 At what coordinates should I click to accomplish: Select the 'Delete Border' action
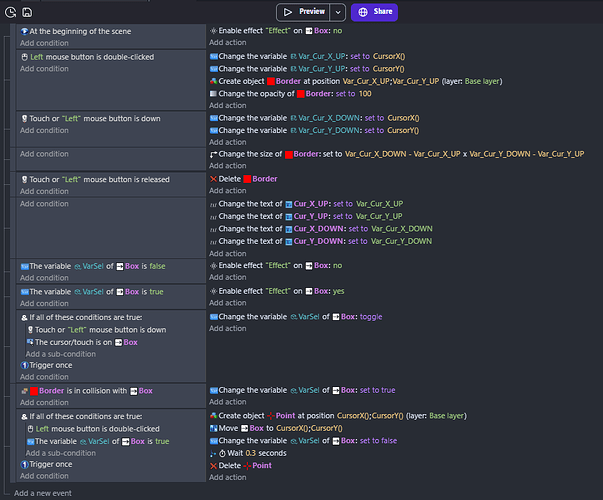click(244, 179)
